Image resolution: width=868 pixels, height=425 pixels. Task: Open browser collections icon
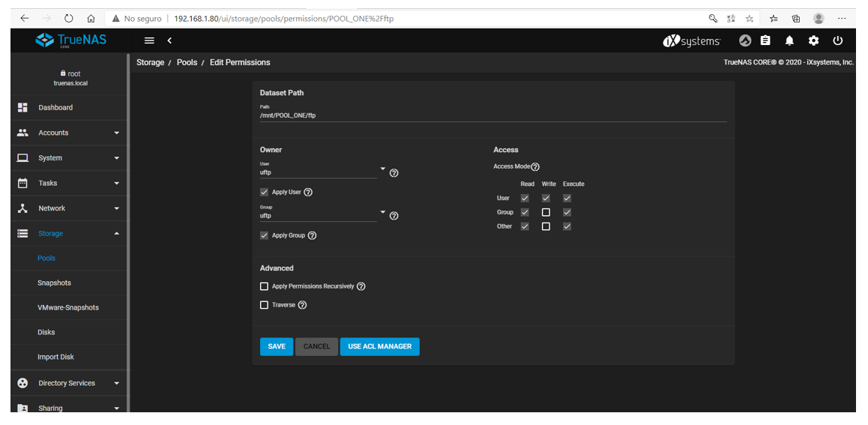tap(796, 18)
